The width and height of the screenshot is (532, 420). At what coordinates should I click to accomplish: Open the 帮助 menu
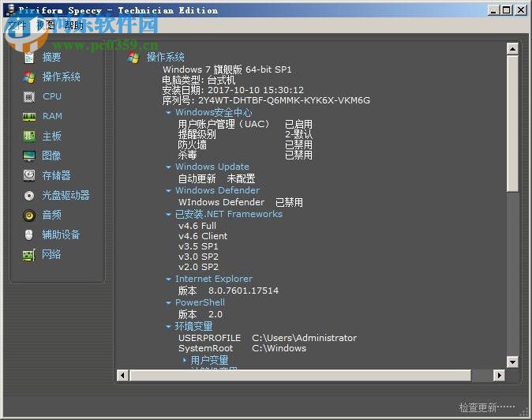[x=74, y=25]
